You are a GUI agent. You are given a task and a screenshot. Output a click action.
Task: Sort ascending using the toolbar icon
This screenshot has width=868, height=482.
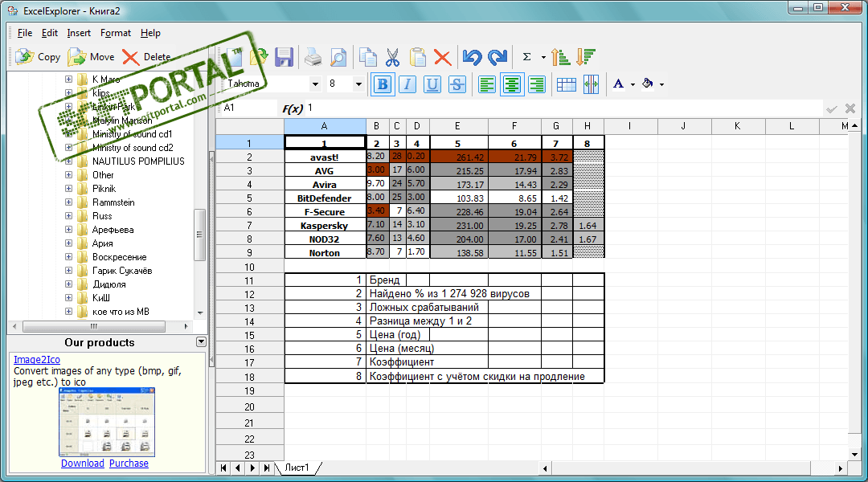coord(561,56)
